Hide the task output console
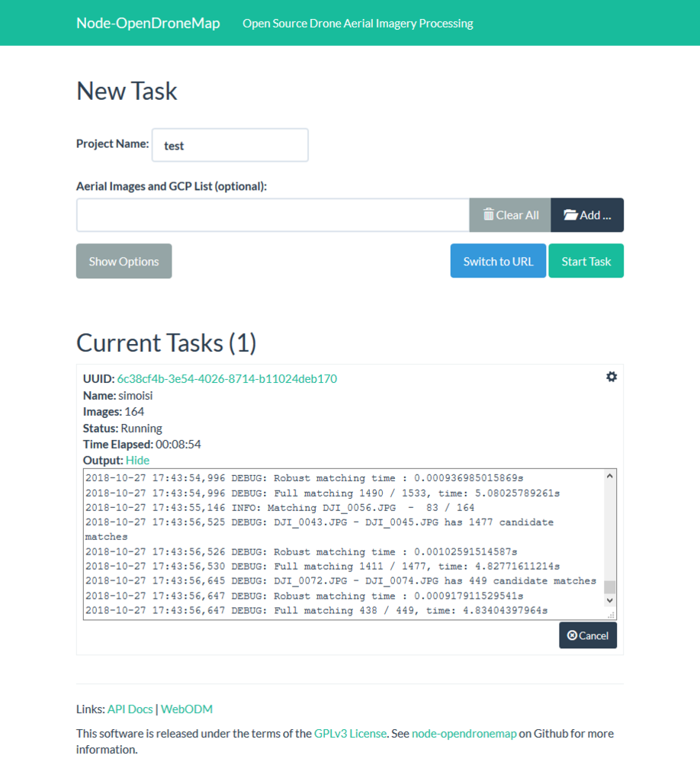This screenshot has width=700, height=781. (137, 460)
